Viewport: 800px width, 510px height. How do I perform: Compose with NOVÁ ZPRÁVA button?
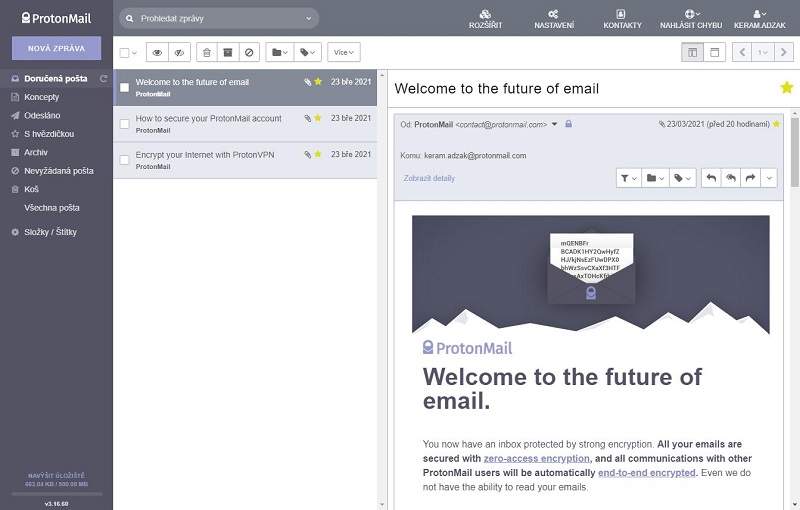tap(56, 48)
